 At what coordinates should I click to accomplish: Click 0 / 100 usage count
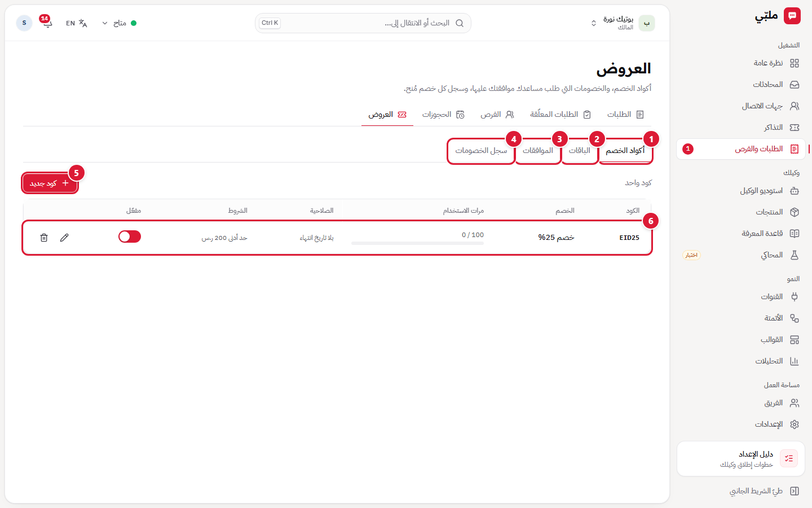(473, 235)
